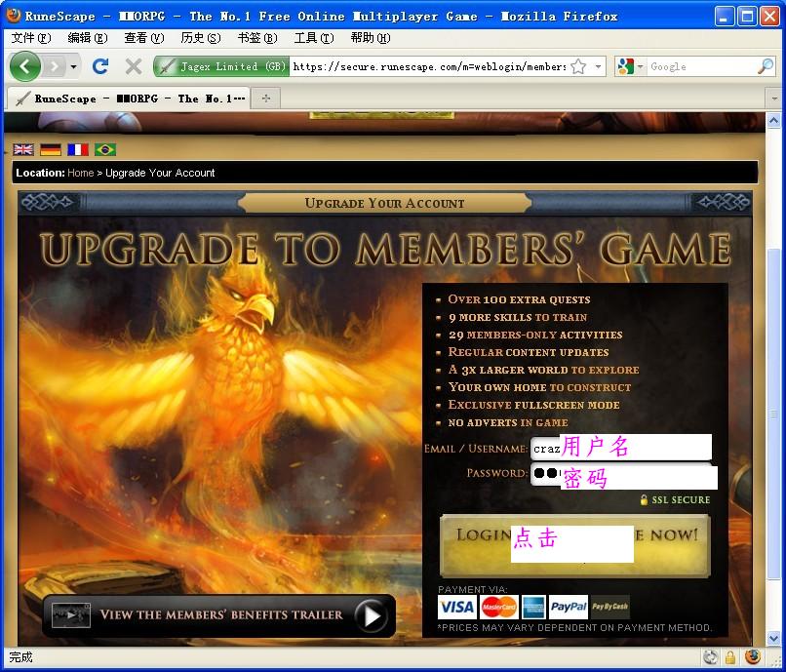The height and width of the screenshot is (672, 786).
Task: Click '29 members-only activities' text
Action: click(x=535, y=335)
